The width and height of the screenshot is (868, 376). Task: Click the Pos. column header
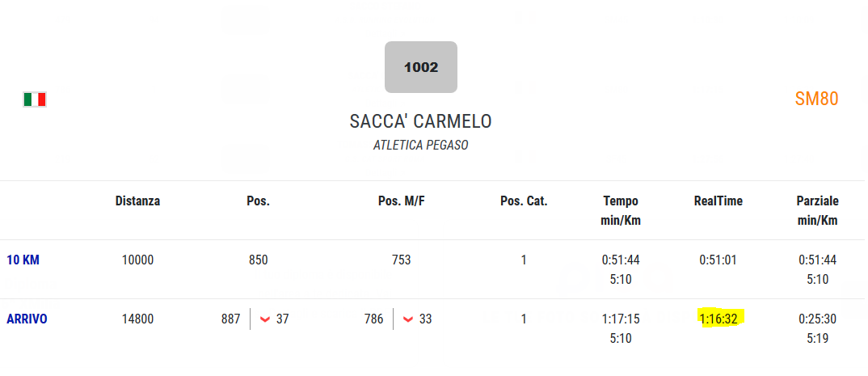[258, 201]
